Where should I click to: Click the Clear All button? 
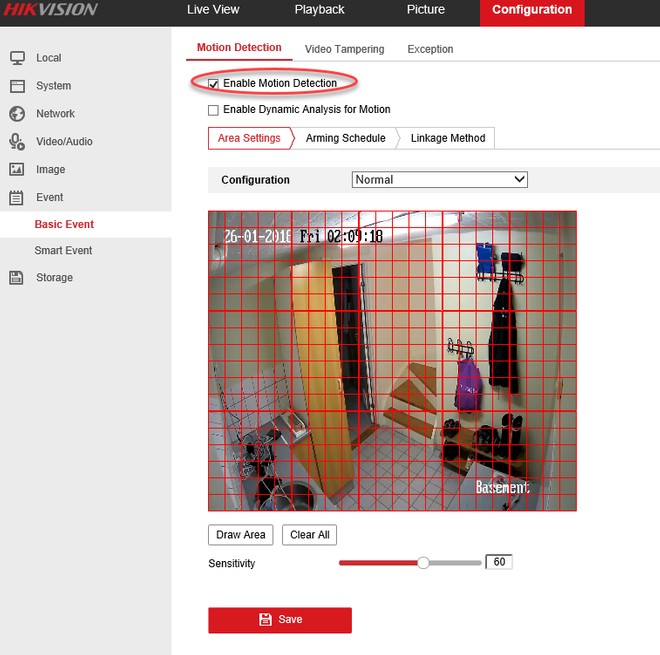(x=309, y=535)
